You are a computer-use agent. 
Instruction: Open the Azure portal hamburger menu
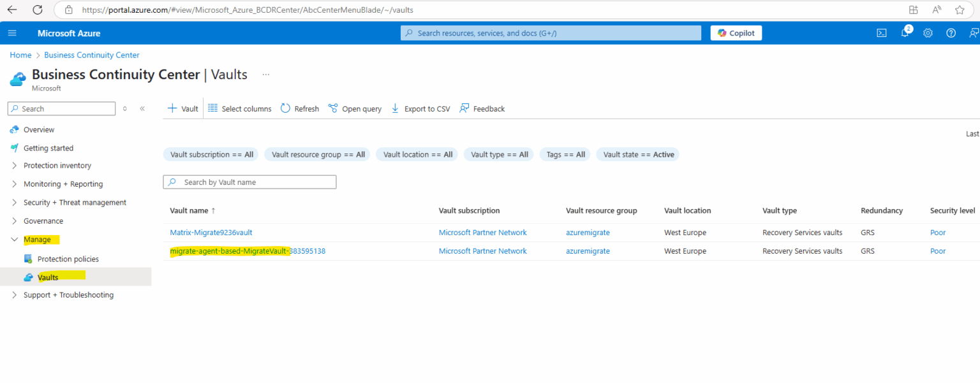[x=12, y=33]
